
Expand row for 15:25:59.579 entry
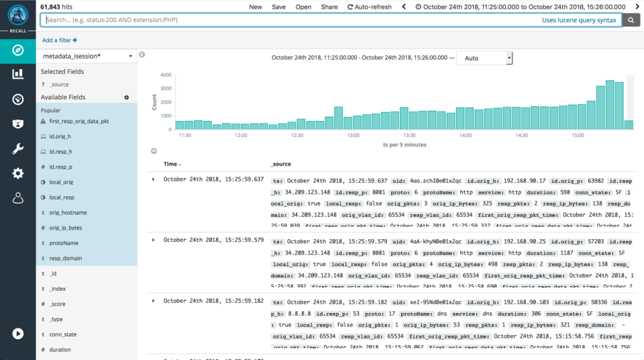[153, 240]
